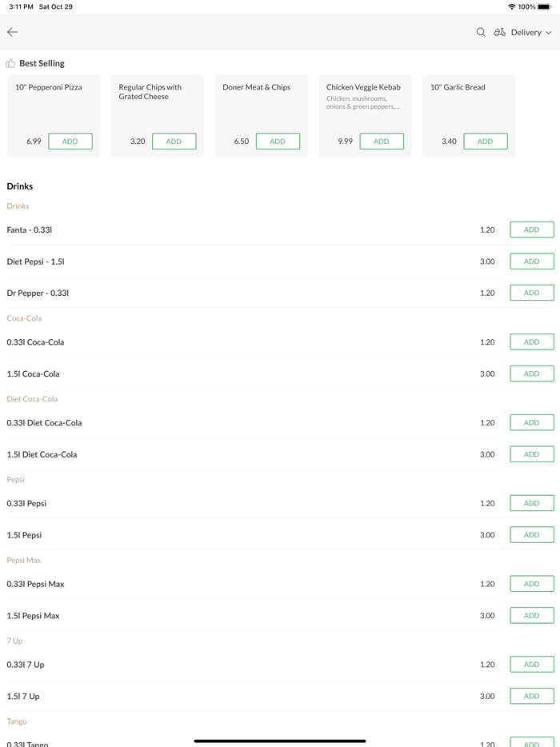This screenshot has width=560, height=747.
Task: Add 10" Pepperoni Pizza to order
Action: [x=70, y=142]
